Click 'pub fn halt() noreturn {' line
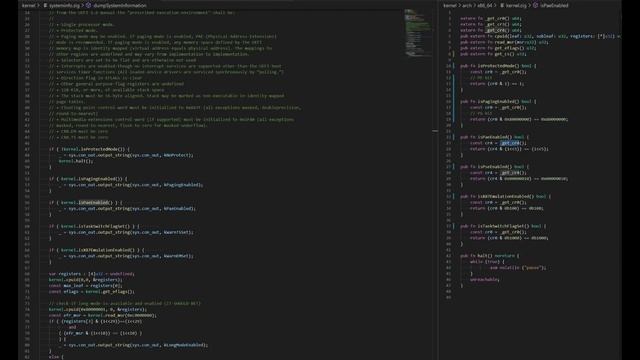The height and width of the screenshot is (360, 640). coord(490,256)
